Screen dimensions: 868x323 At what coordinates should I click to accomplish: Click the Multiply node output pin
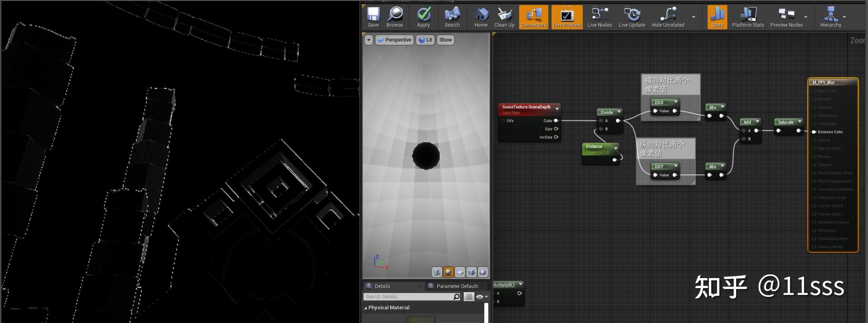pos(519,293)
